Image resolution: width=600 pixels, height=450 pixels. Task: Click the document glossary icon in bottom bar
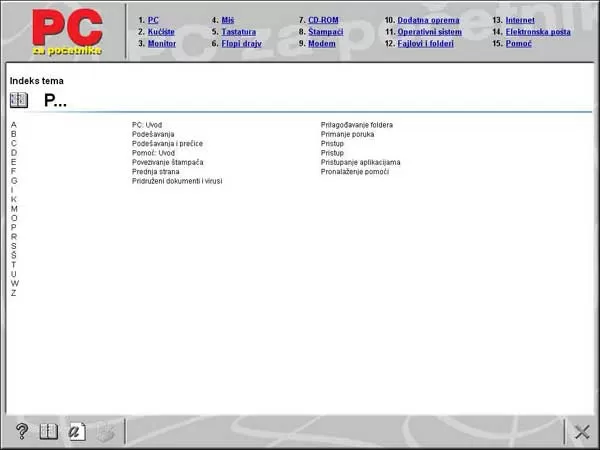[77, 432]
